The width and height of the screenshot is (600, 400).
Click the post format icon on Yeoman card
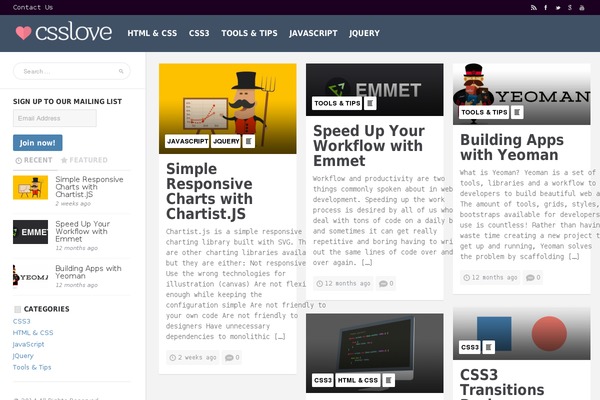pos(517,112)
